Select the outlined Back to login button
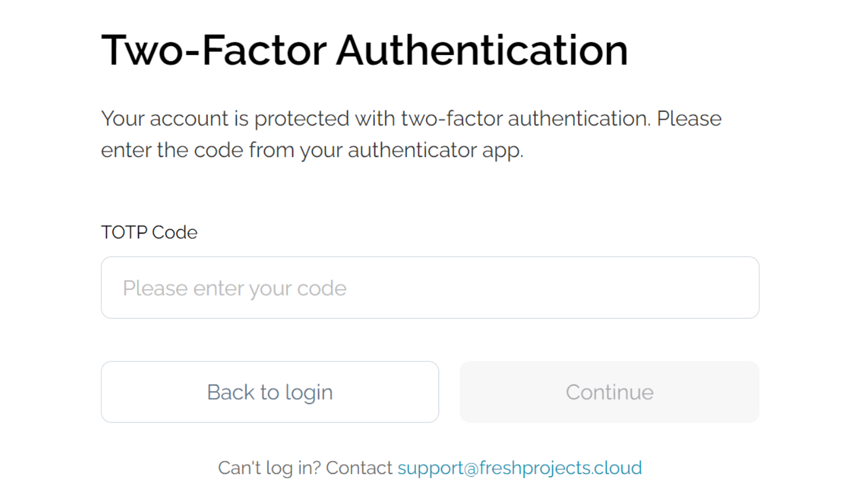 [x=270, y=392]
